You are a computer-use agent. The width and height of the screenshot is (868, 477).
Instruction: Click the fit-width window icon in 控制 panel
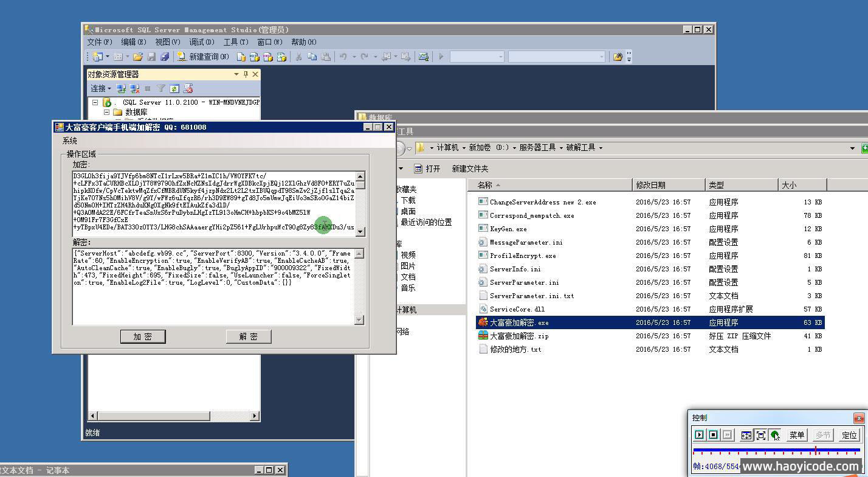click(x=746, y=435)
